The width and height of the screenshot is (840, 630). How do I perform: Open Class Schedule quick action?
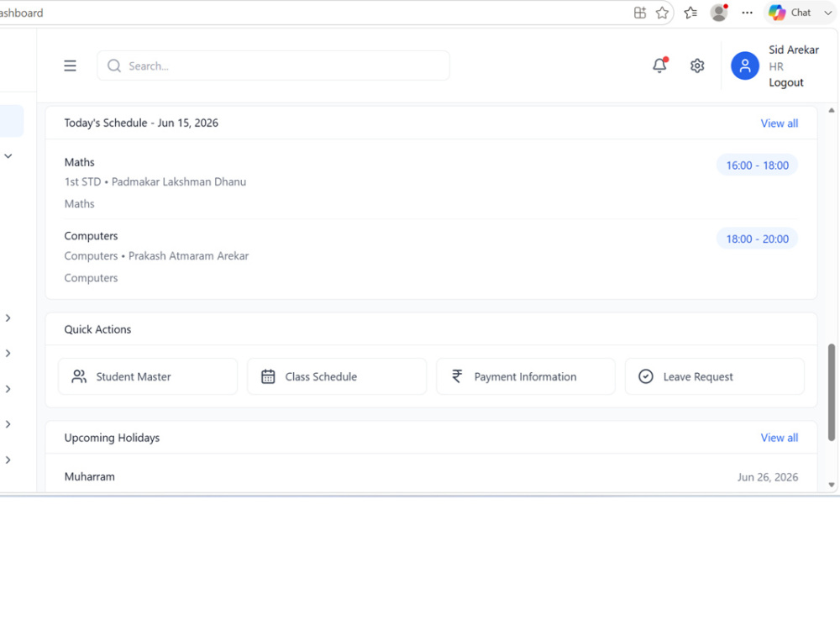point(337,376)
